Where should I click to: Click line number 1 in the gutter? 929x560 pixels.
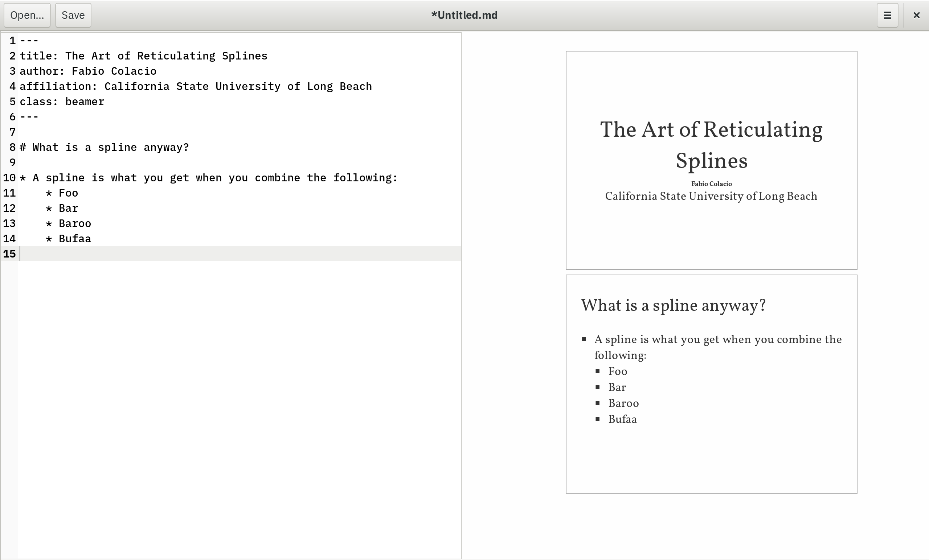12,41
